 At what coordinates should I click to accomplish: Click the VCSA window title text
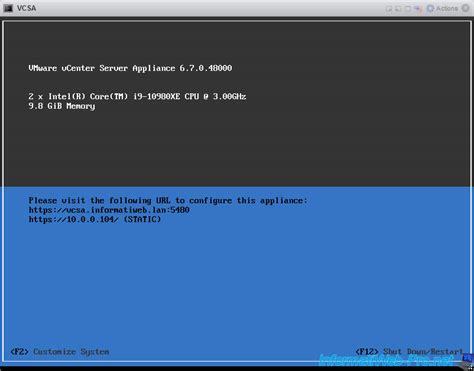26,8
